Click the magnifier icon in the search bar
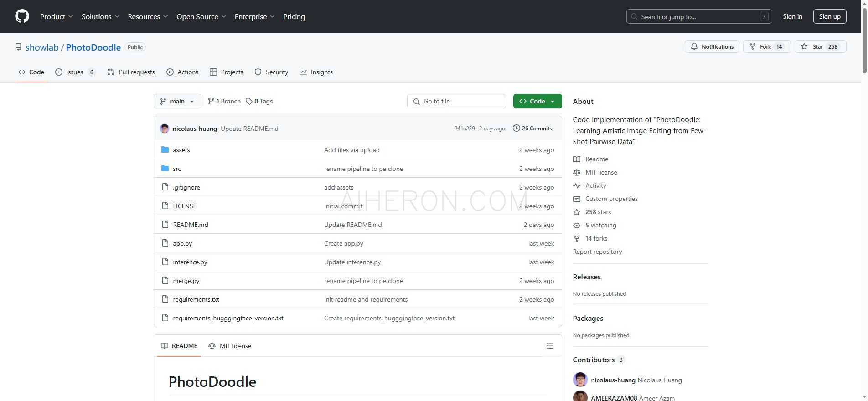 coord(634,16)
